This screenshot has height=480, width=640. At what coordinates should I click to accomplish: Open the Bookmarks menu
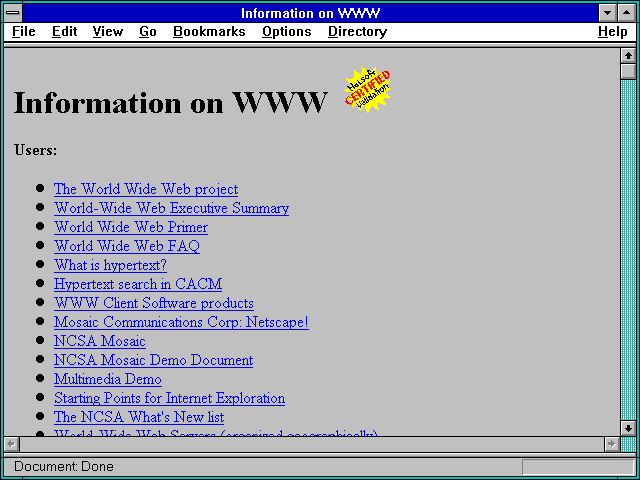(x=209, y=32)
